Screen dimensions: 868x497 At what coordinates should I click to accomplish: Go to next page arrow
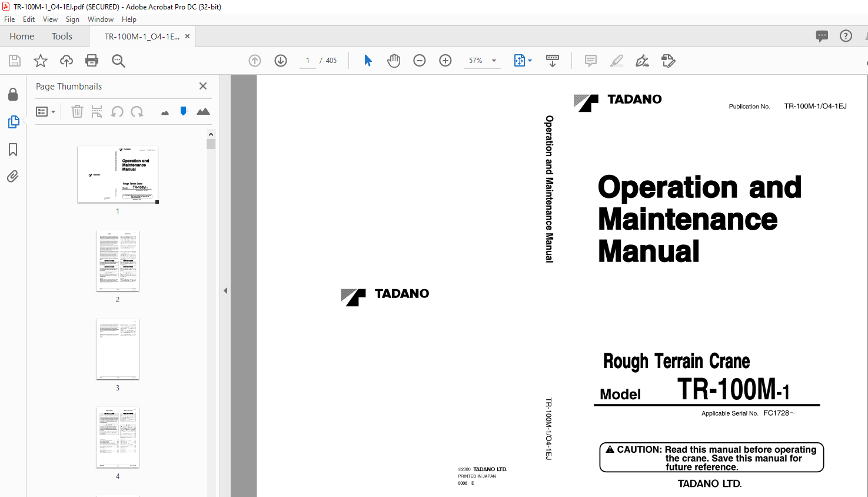pyautogui.click(x=281, y=61)
